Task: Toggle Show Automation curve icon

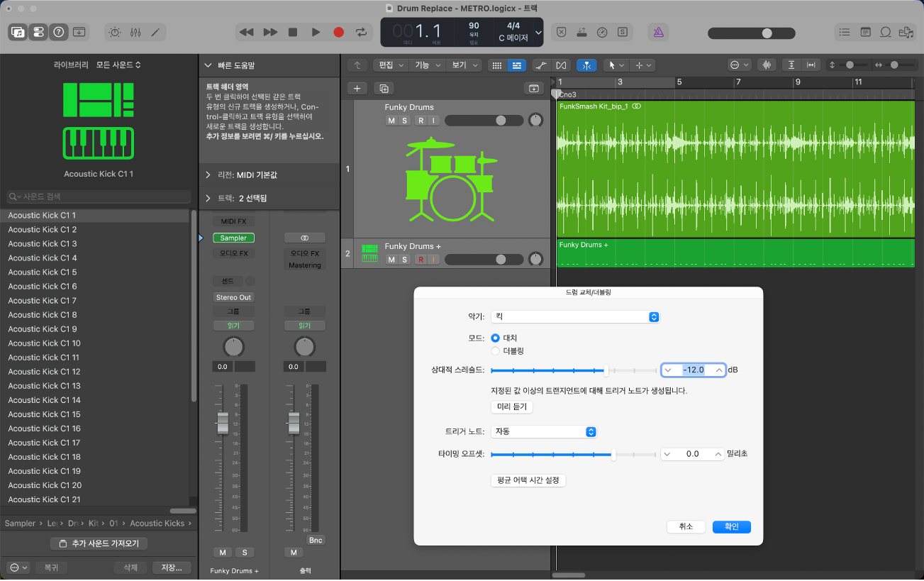Action: 541,65
